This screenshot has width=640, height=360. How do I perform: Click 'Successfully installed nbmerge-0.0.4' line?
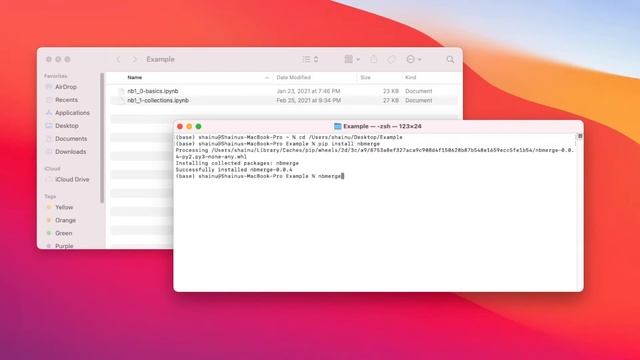tap(234, 170)
